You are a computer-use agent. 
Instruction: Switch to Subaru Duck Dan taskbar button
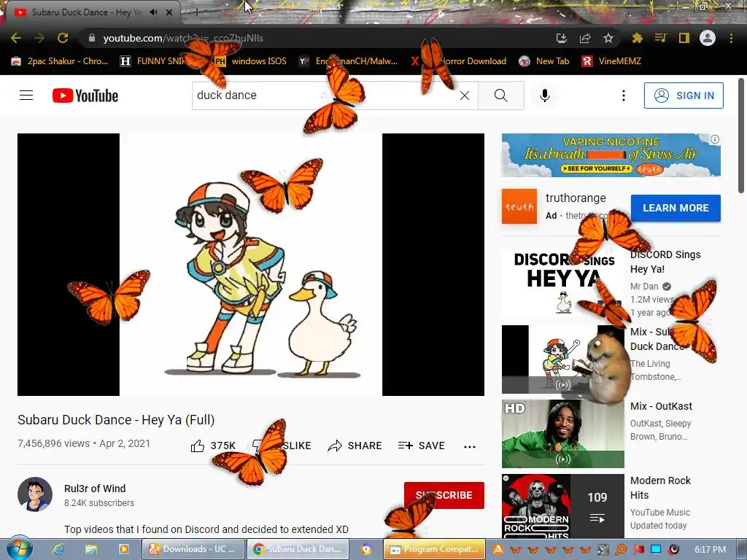click(x=298, y=549)
